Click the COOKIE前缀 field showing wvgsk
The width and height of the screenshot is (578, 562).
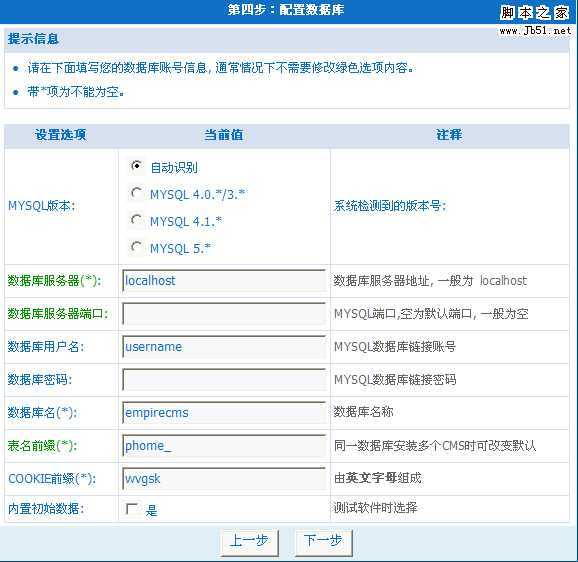224,478
